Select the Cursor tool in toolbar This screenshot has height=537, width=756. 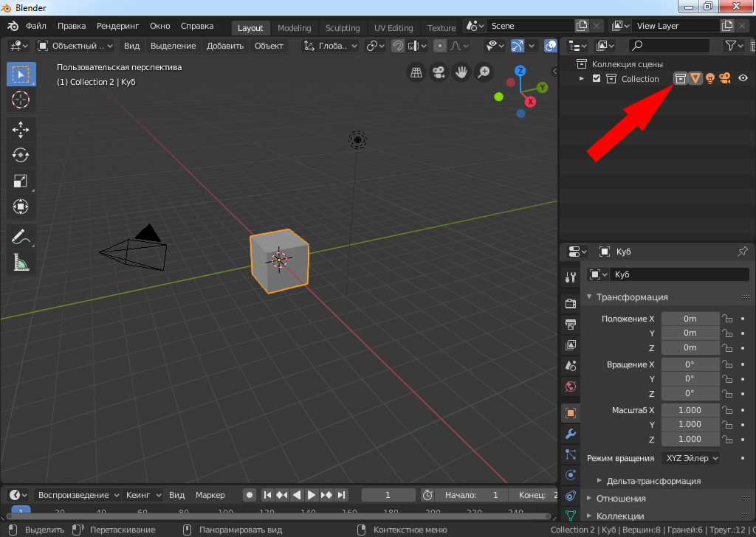(21, 100)
